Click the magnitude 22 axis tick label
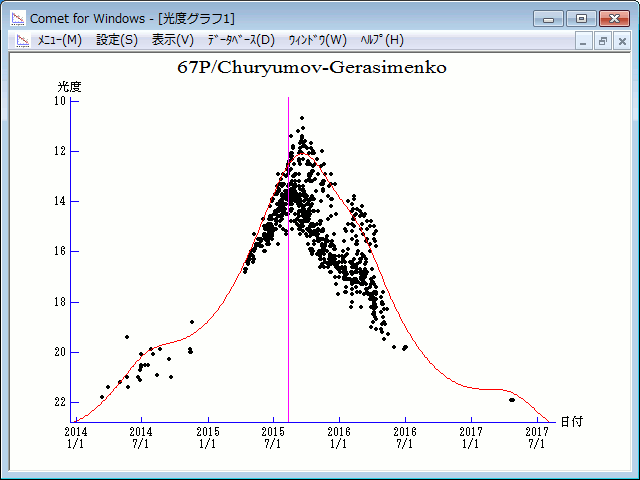The image size is (640, 480). click(60, 402)
